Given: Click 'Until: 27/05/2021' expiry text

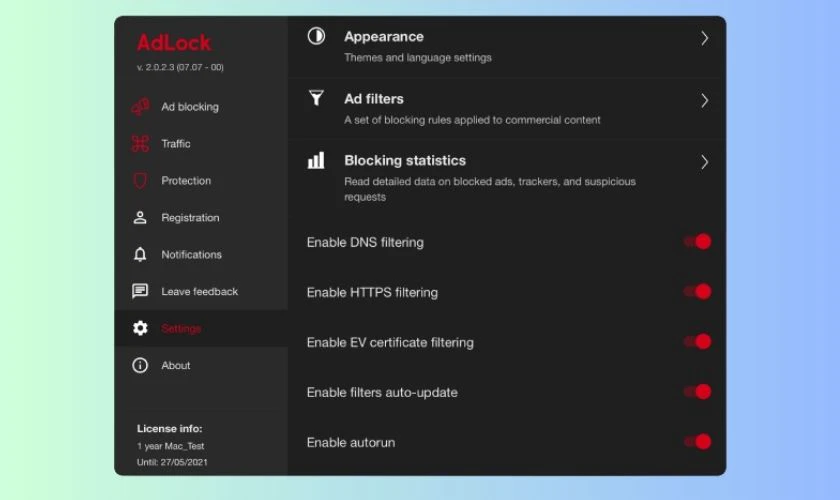Looking at the screenshot, I should coord(172,462).
